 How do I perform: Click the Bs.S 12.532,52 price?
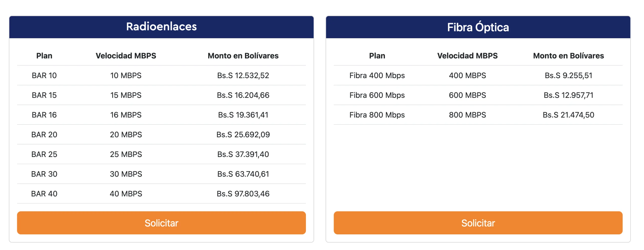pos(243,75)
